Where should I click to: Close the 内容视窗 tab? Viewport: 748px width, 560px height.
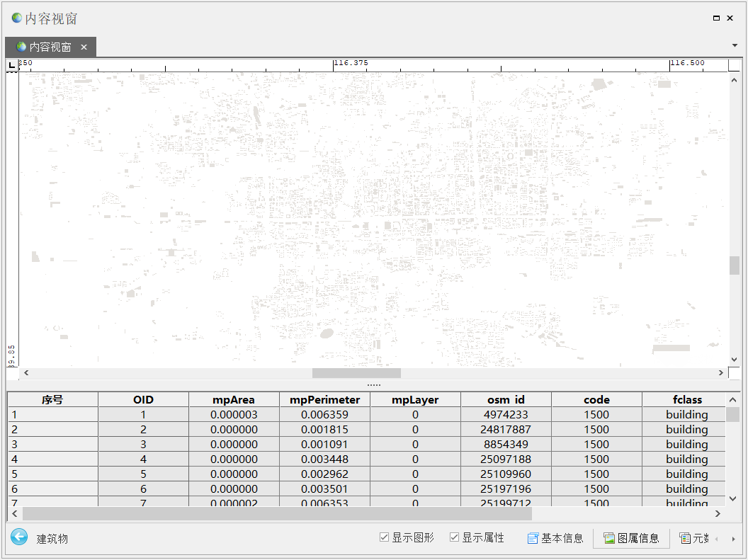(x=84, y=47)
